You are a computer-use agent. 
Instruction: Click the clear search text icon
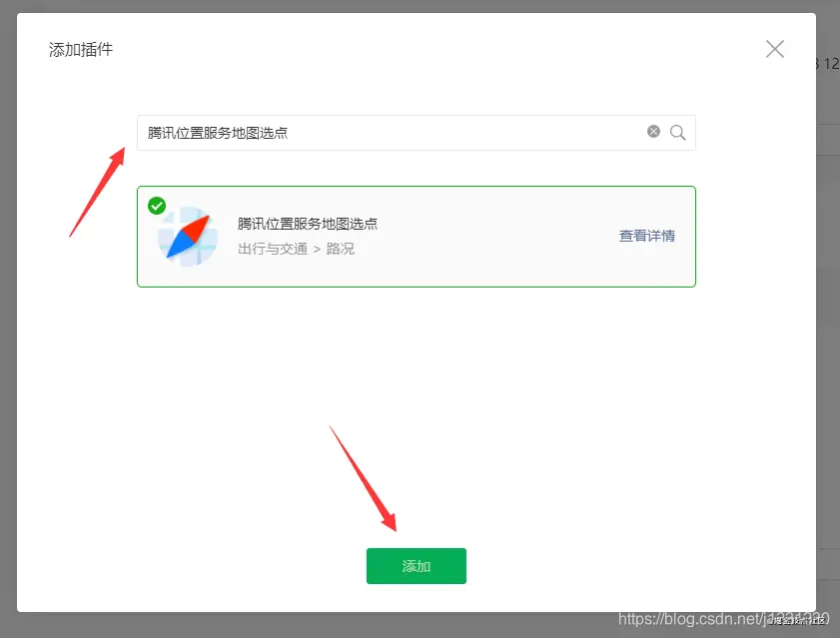click(x=653, y=131)
